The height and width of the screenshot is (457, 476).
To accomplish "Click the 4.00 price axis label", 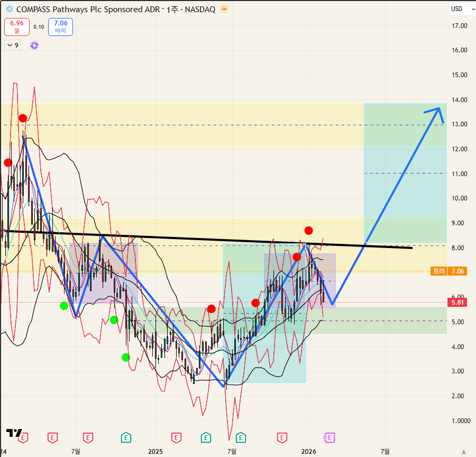I will [x=458, y=347].
